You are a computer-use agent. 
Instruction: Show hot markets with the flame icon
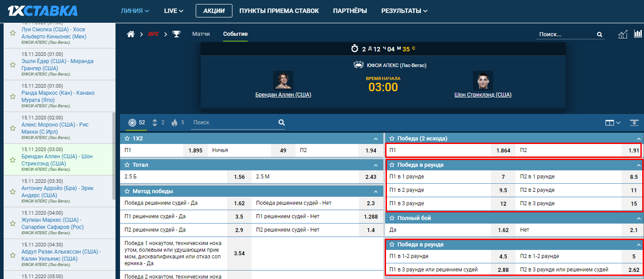pyautogui.click(x=175, y=123)
